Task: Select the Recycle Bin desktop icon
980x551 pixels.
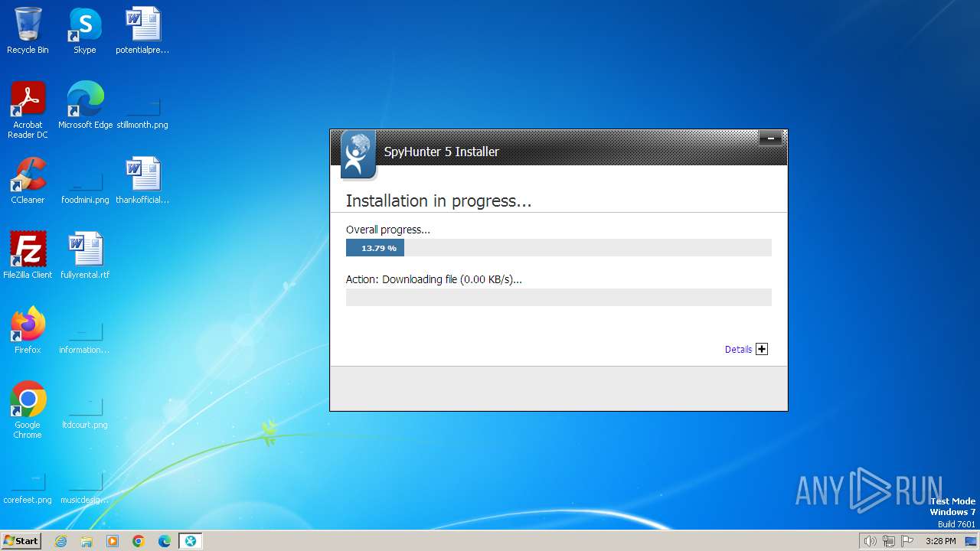Action: pyautogui.click(x=28, y=31)
